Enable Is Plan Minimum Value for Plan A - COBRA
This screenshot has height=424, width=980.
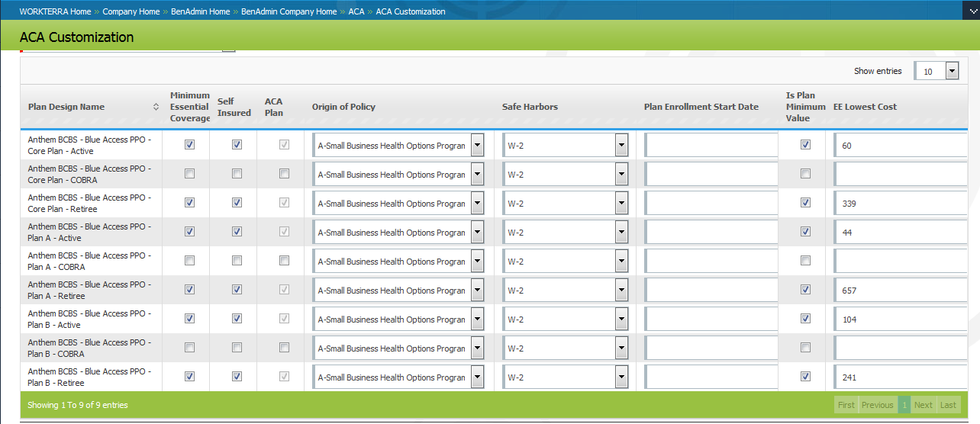coord(805,261)
